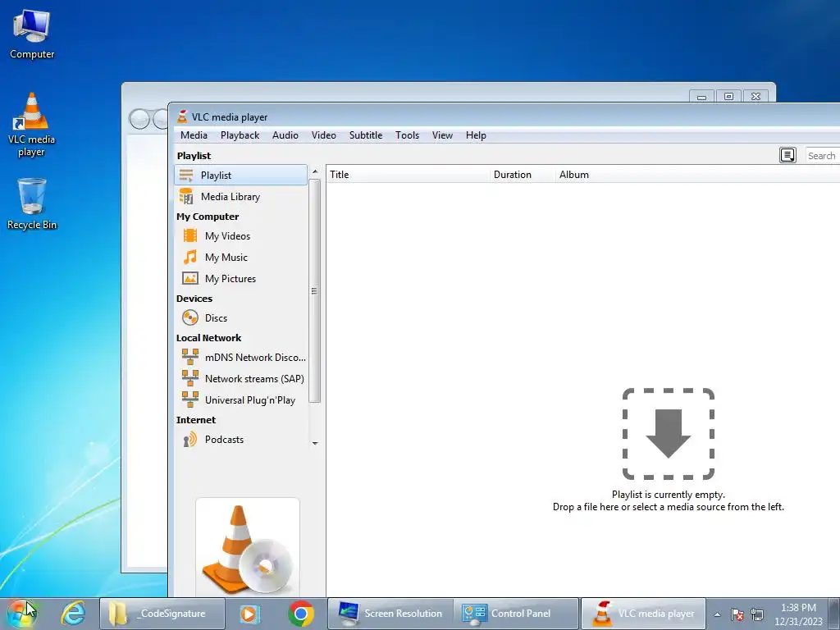Viewport: 840px width, 630px height.
Task: Open Windows Media Player taskbar icon
Action: pyautogui.click(x=249, y=614)
